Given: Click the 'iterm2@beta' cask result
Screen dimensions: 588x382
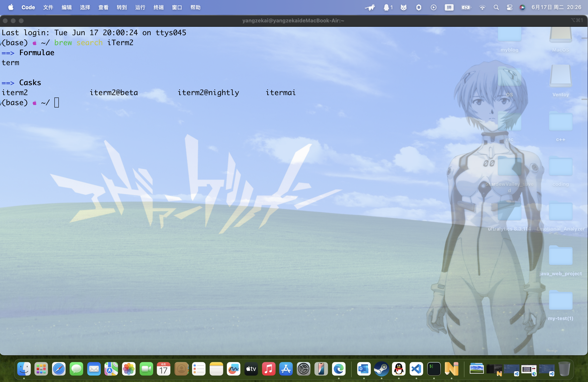Looking at the screenshot, I should click(114, 93).
